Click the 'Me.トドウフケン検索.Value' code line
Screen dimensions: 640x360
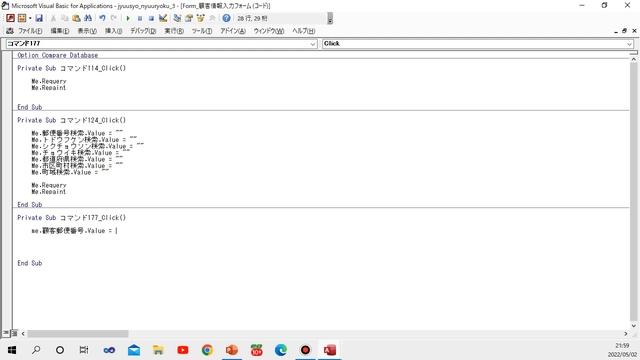pos(84,140)
